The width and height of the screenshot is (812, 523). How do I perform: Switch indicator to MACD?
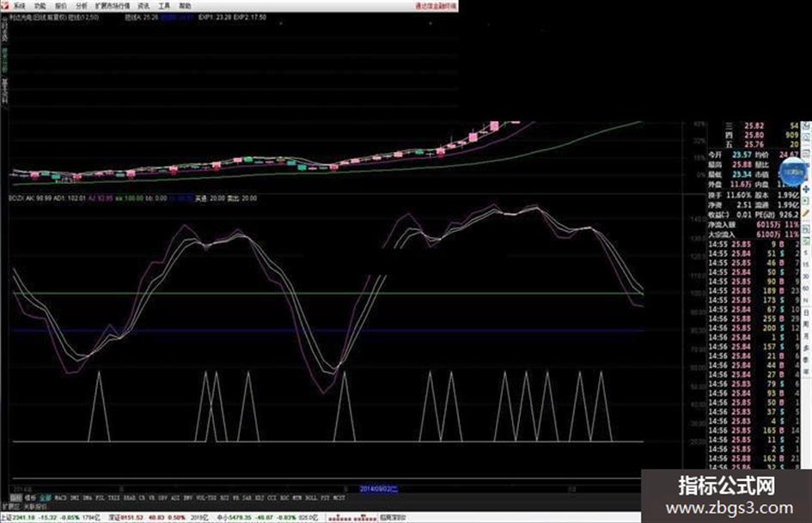click(x=61, y=497)
